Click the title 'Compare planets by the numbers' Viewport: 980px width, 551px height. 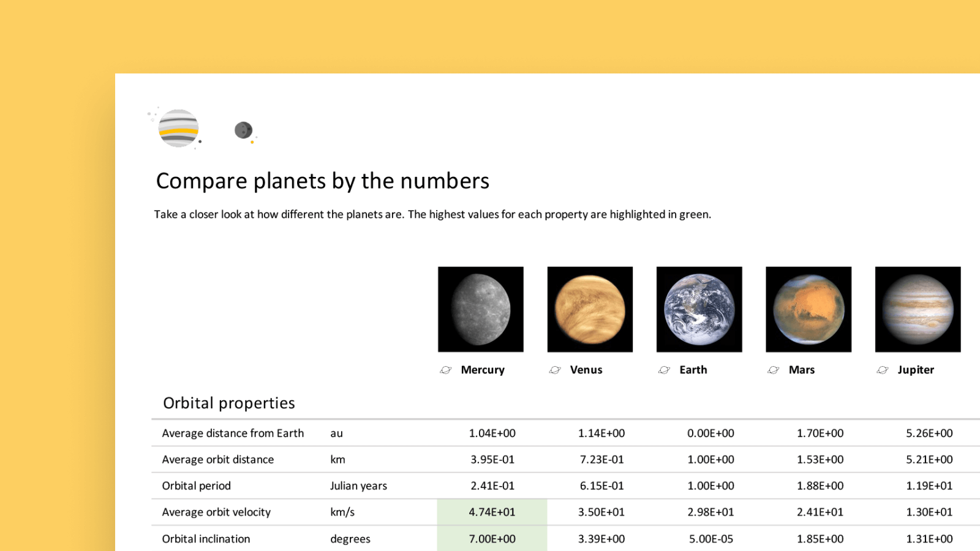pos(323,181)
